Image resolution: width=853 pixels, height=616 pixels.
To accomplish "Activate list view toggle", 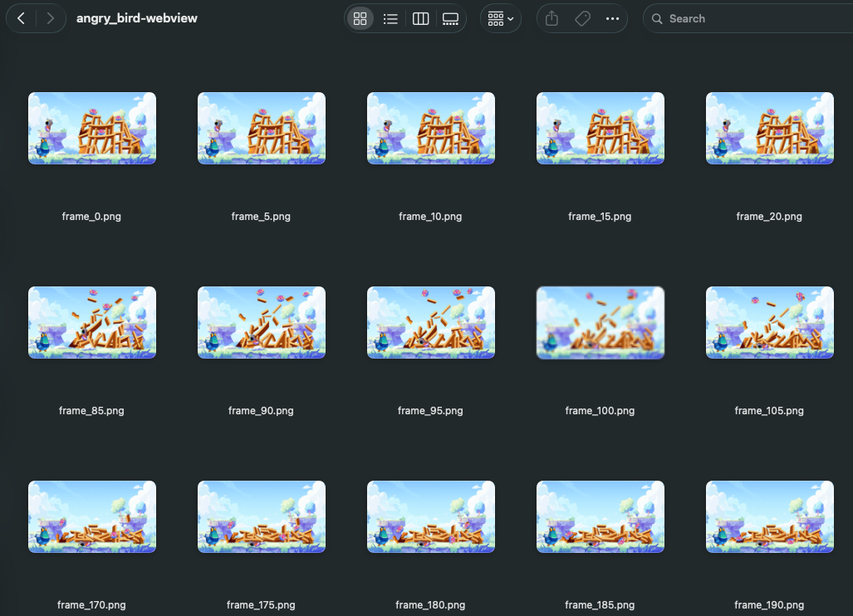I will [390, 17].
